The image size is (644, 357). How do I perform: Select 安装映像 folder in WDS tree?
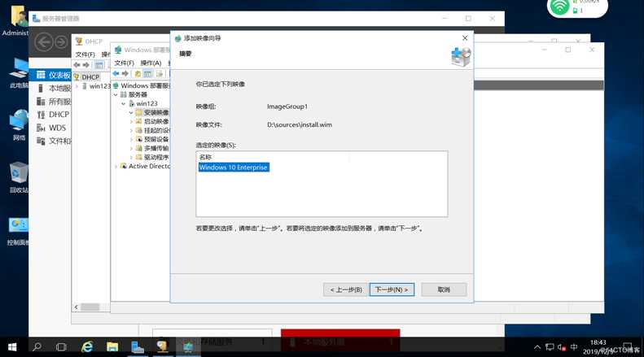[156, 112]
